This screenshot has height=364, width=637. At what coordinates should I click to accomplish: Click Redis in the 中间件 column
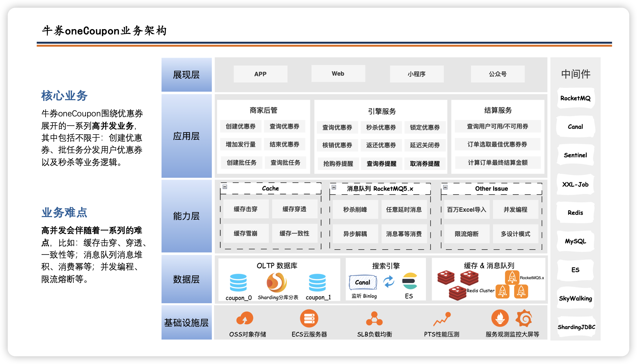[576, 213]
